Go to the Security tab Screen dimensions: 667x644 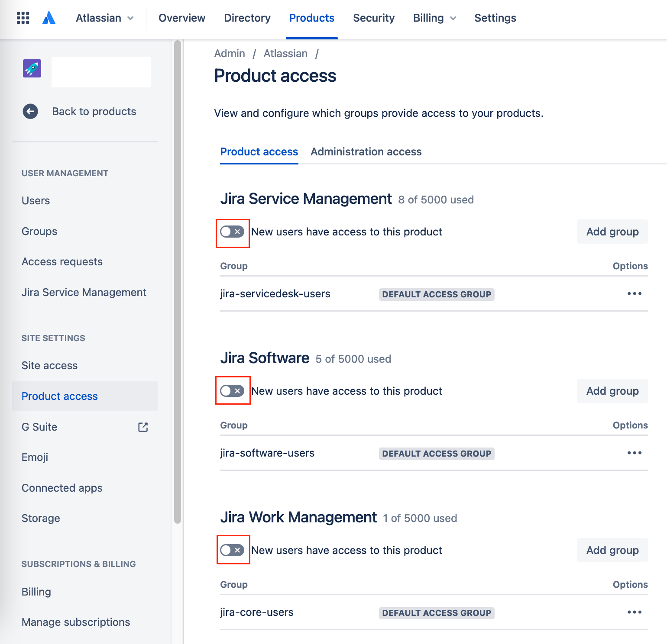click(374, 18)
